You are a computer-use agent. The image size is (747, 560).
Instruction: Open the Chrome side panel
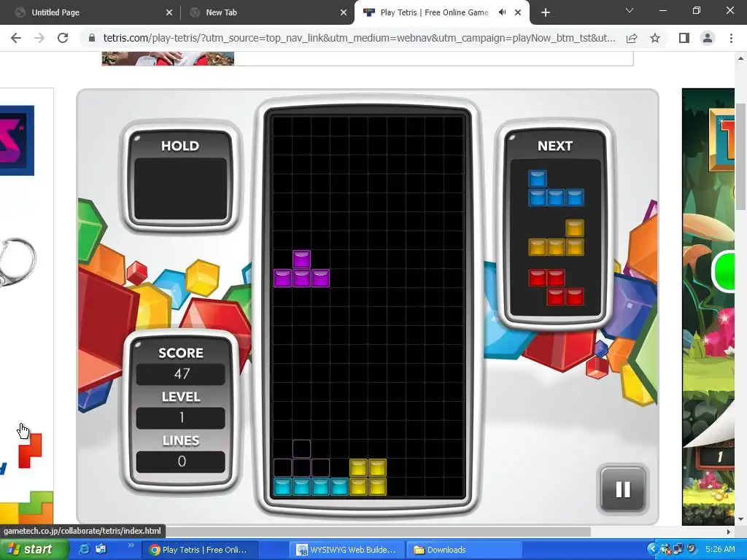click(684, 38)
